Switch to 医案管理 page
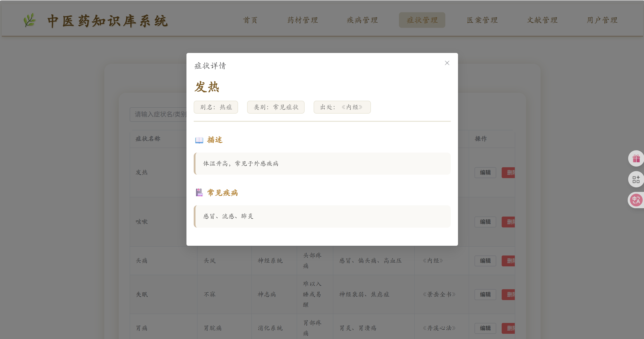The width and height of the screenshot is (644, 339). tap(482, 20)
